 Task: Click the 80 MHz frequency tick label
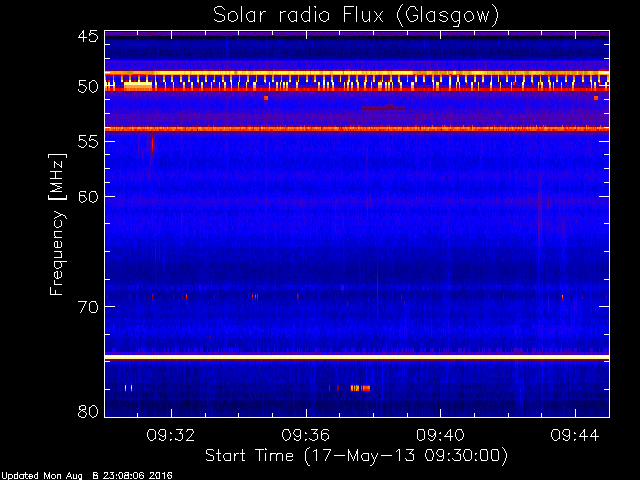pyautogui.click(x=88, y=411)
